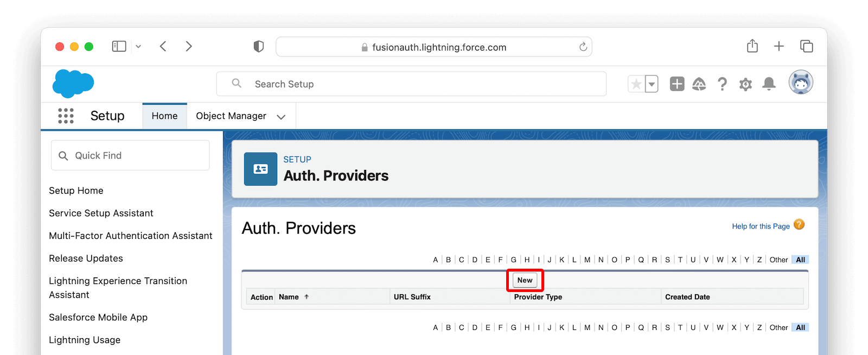
Task: Open the favorites list dropdown arrow
Action: pyautogui.click(x=652, y=84)
